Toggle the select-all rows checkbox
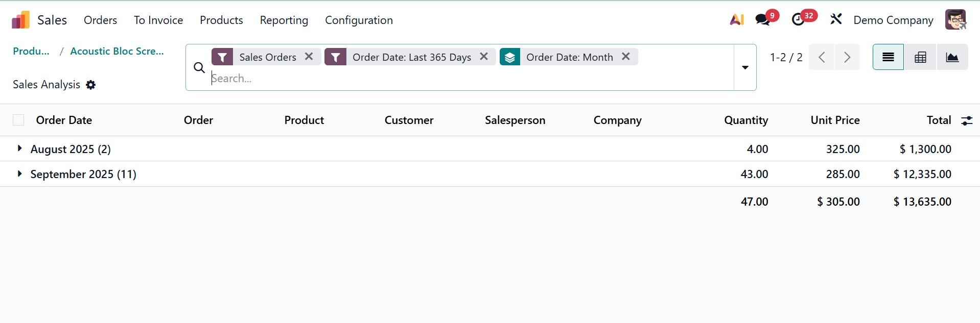 pos(18,120)
